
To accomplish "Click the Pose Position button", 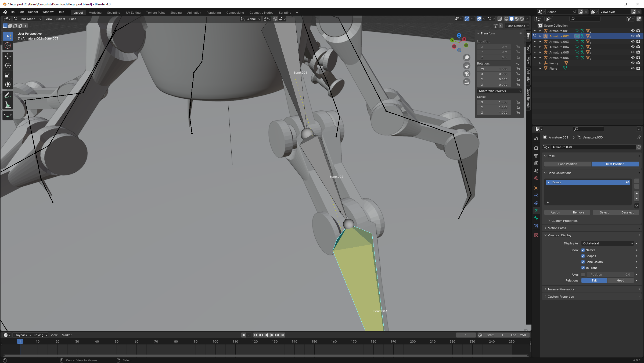I will (567, 164).
